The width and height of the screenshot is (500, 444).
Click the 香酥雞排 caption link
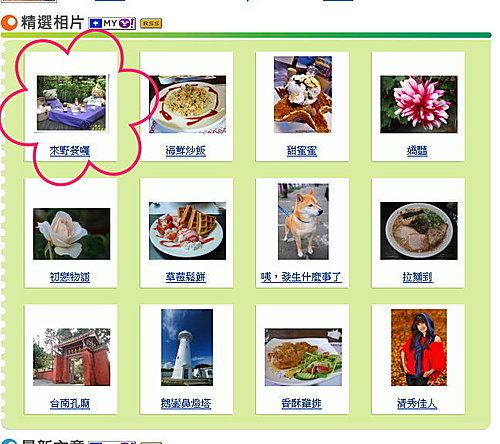301,404
